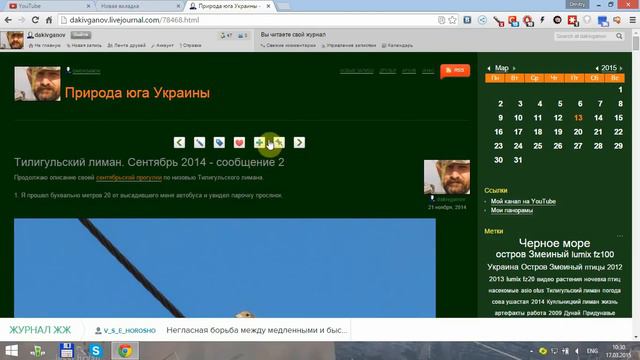Click the dakivganov username in top bar
Image resolution: width=640 pixels, height=360 pixels.
tap(50, 35)
